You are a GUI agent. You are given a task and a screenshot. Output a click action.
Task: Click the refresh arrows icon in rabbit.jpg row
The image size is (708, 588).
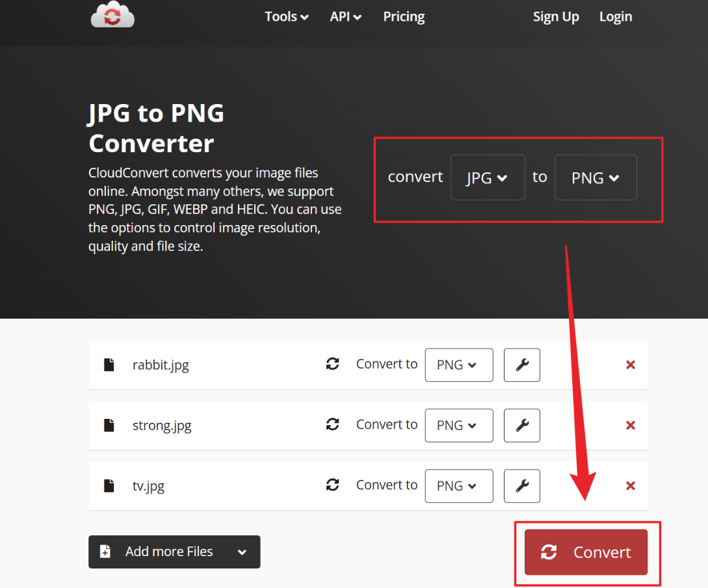point(333,364)
